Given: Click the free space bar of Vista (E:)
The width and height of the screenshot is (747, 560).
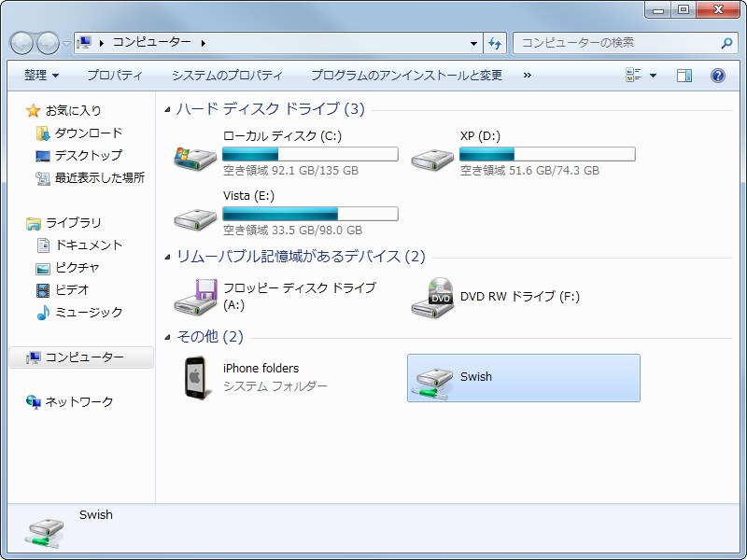Looking at the screenshot, I should pyautogui.click(x=308, y=214).
